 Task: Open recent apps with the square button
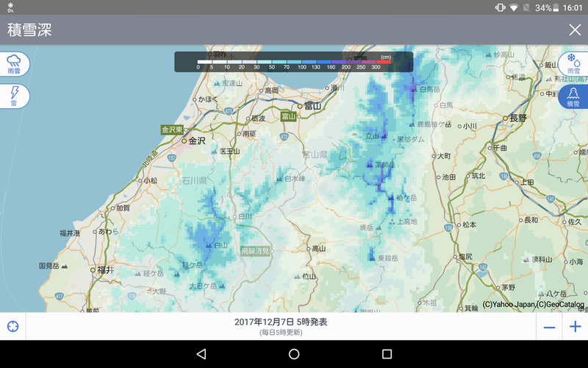tap(387, 354)
